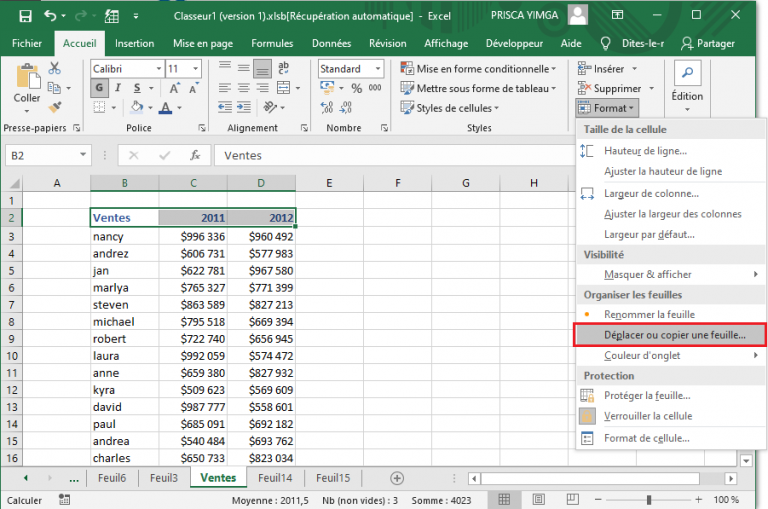Decrease indent in Alignement group
The image size is (768, 509).
pyautogui.click(x=225, y=107)
